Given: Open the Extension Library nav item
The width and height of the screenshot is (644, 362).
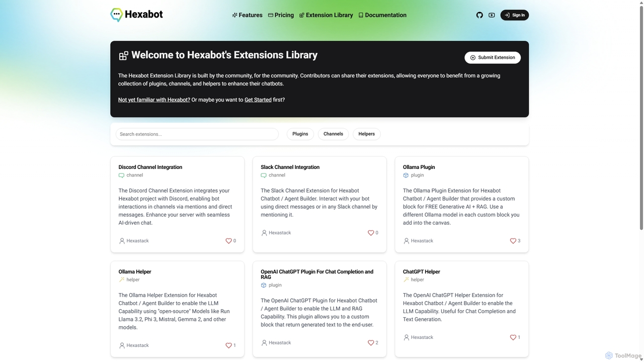Looking at the screenshot, I should coord(326,15).
